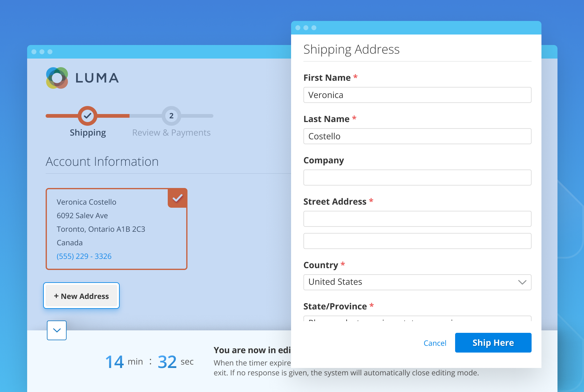Focus the First Name input field
Image resolution: width=584 pixels, height=392 pixels.
point(417,95)
